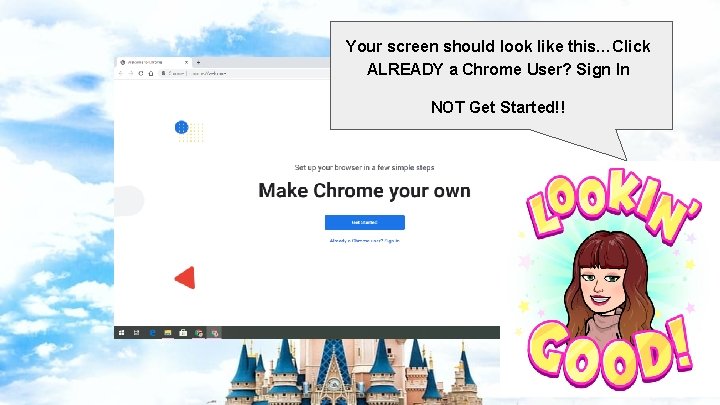Close the Welcome to Chrome tab

point(186,62)
